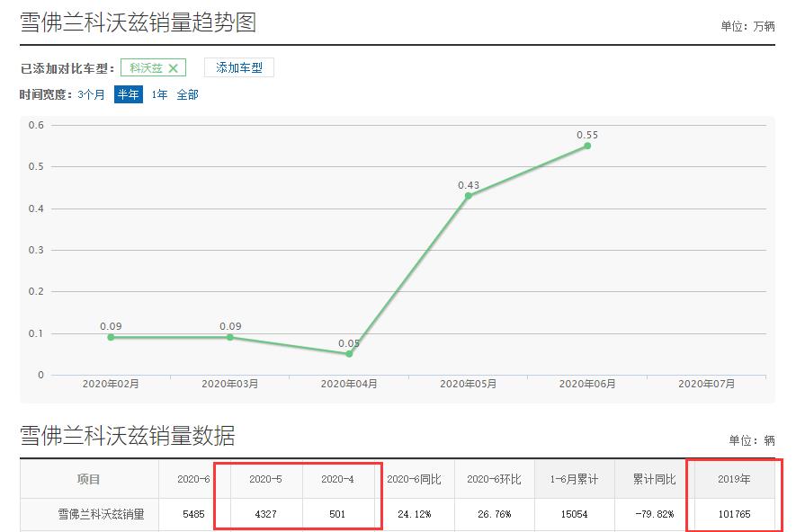Image resolution: width=796 pixels, height=532 pixels.
Task: Click the 501 sales cell
Action: (337, 514)
